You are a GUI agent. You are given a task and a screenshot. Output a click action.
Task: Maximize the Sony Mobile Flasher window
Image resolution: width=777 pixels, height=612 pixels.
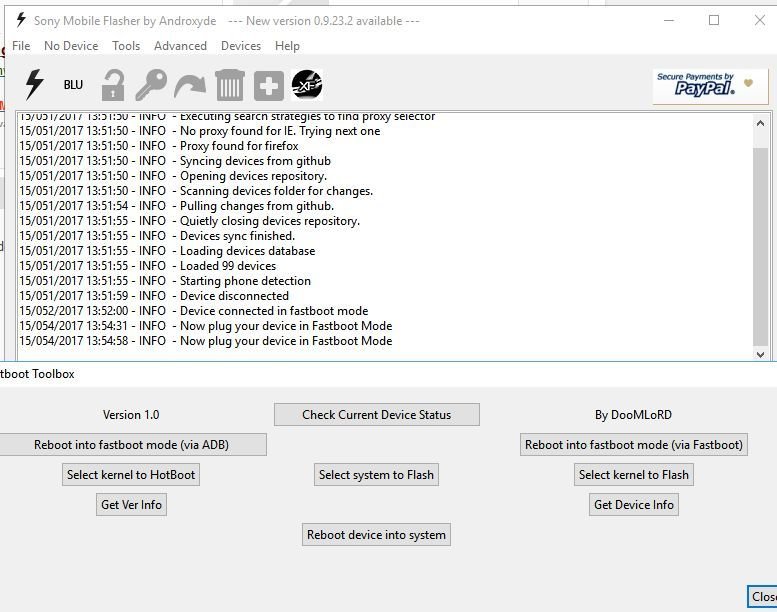714,20
